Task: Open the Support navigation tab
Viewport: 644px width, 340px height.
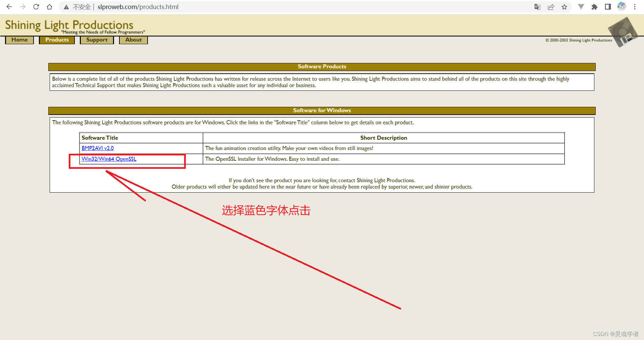Action: [x=97, y=40]
